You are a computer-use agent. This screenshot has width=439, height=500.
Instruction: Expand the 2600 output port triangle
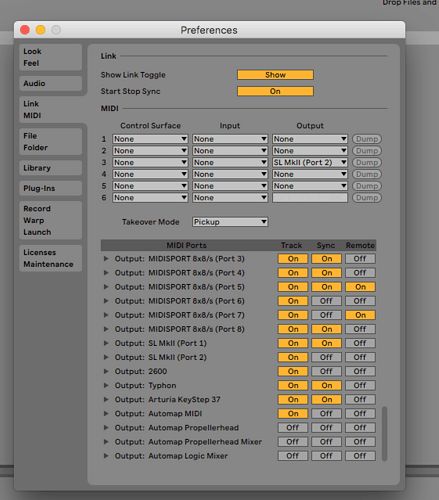click(106, 371)
